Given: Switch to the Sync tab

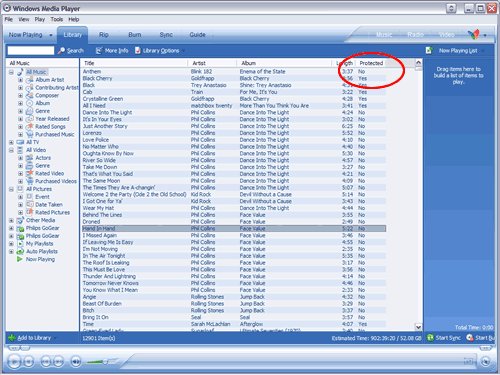Looking at the screenshot, I should click(166, 35).
